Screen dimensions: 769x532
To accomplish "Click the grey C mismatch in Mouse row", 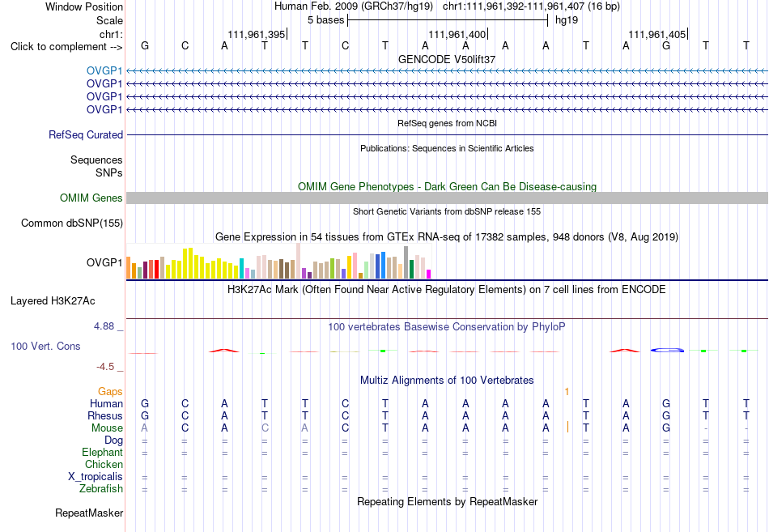I will point(265,428).
